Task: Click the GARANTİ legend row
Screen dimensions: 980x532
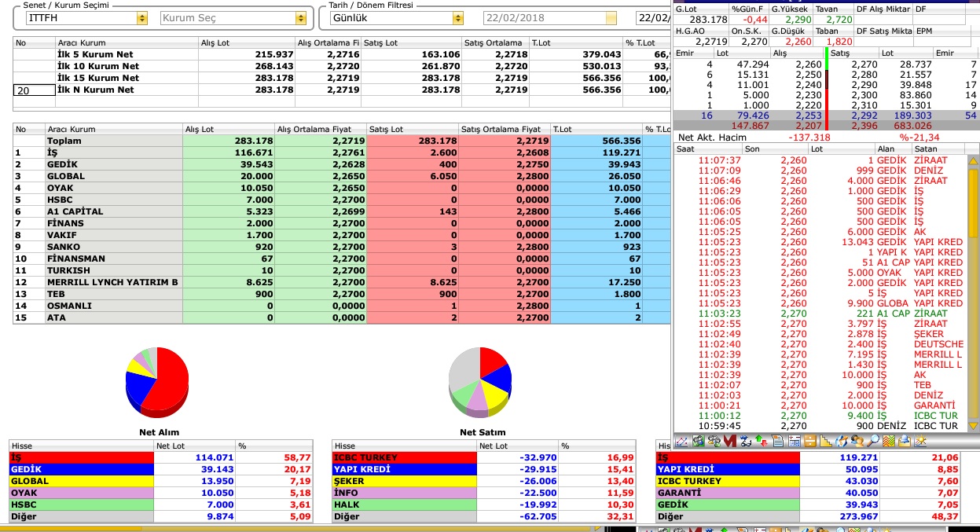Action: tap(809, 493)
